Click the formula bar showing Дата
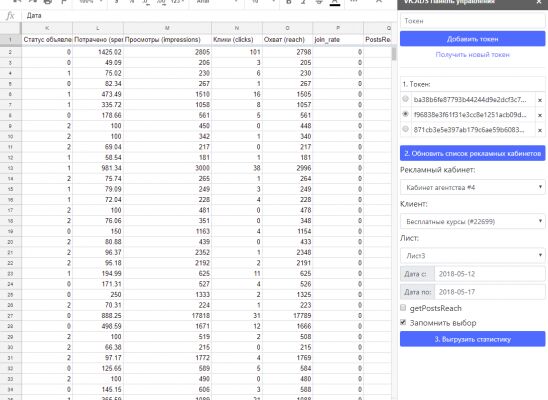 (x=210, y=16)
